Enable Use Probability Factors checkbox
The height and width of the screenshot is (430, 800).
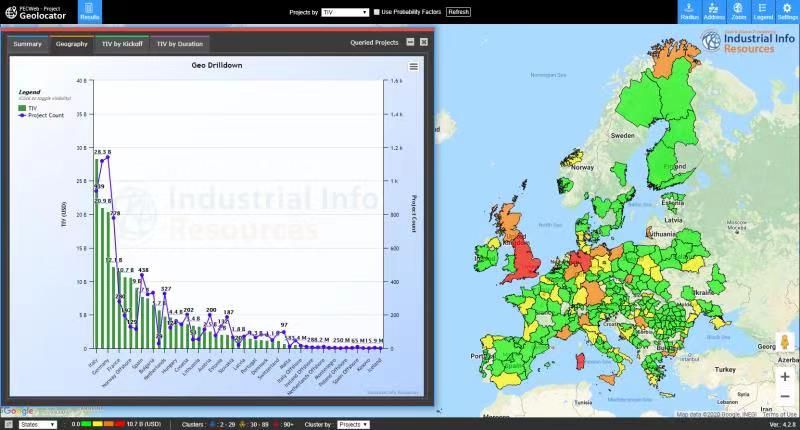[x=376, y=12]
